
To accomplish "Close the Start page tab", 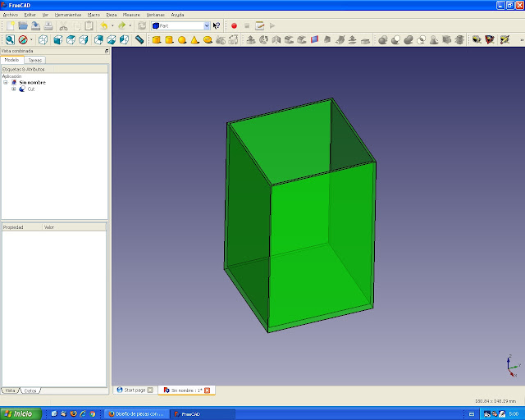I will pos(150,390).
